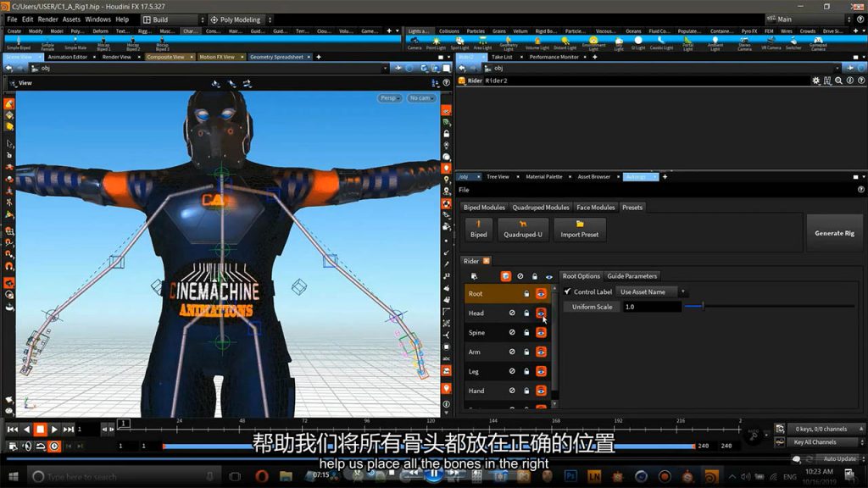Open the Autorig pane File menu
The width and height of the screenshot is (868, 488).
coord(464,190)
